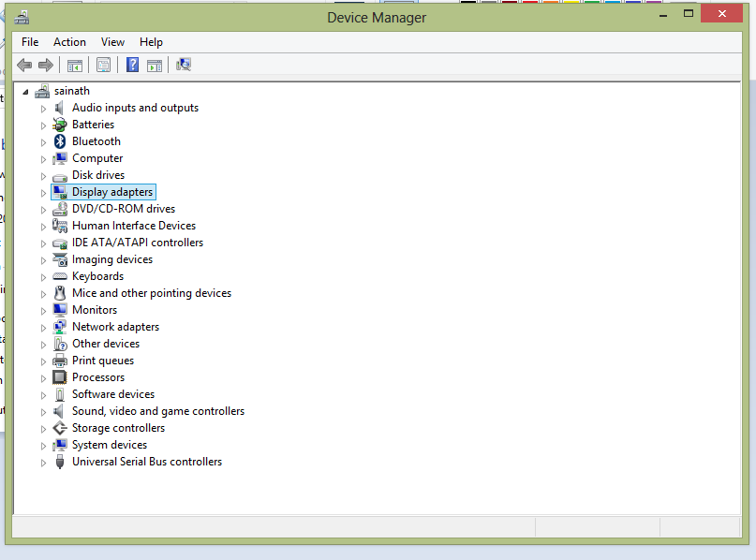Click the Audio inputs and outputs speaker icon
This screenshot has height=560, width=756.
click(59, 108)
